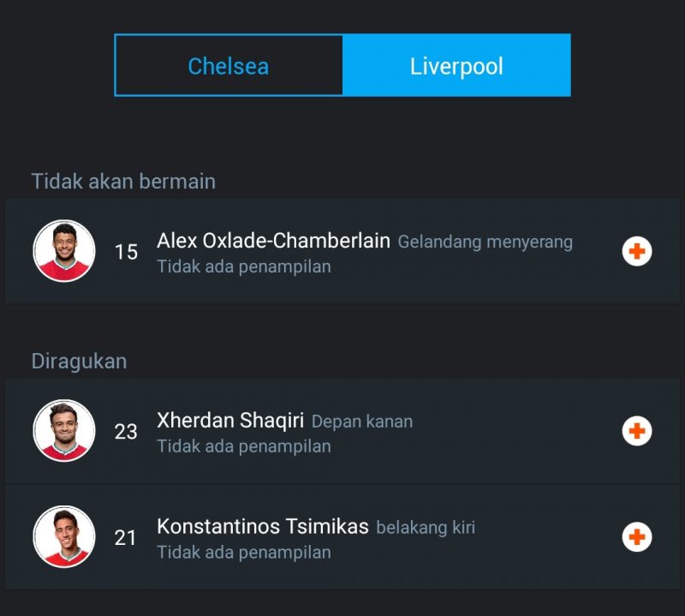Click the injury cross icon for Oxlade-Chamberlain
This screenshot has height=616, width=685.
tap(637, 251)
